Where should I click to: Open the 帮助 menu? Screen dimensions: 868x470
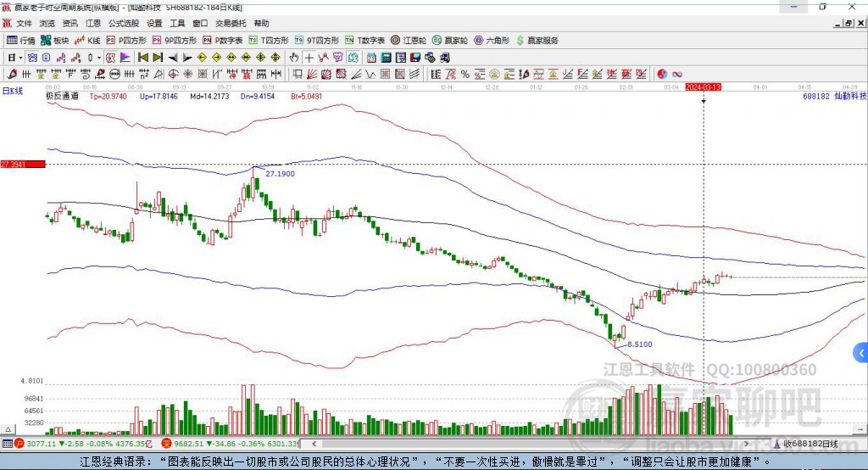261,23
